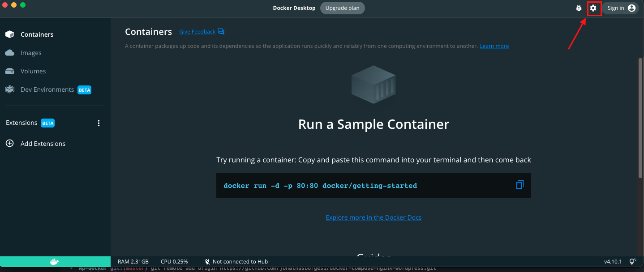Viewport: 644px width, 272px height.
Task: Click the Docker whale status icon
Action: coord(55,262)
